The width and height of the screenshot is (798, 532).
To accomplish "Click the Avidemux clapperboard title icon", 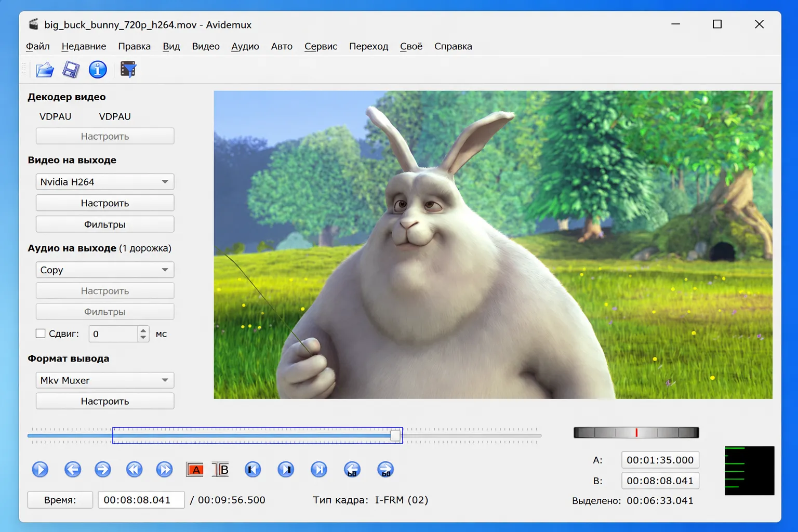I will point(34,24).
